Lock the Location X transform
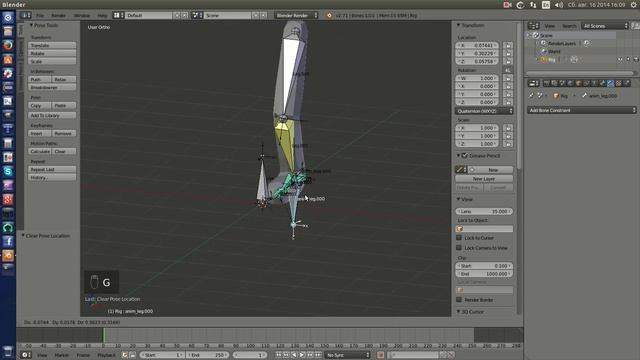Image resolution: width=640 pixels, height=360 pixels. 508,45
